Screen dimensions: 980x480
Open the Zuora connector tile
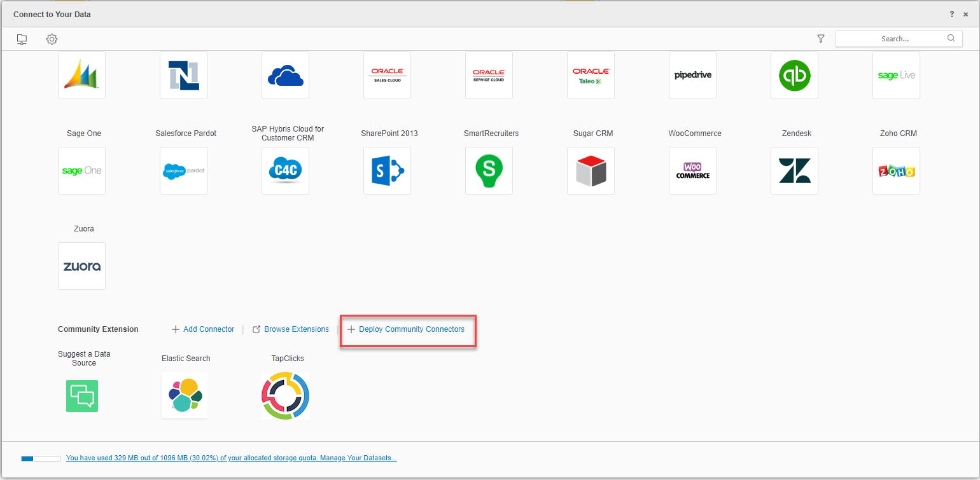pos(81,266)
